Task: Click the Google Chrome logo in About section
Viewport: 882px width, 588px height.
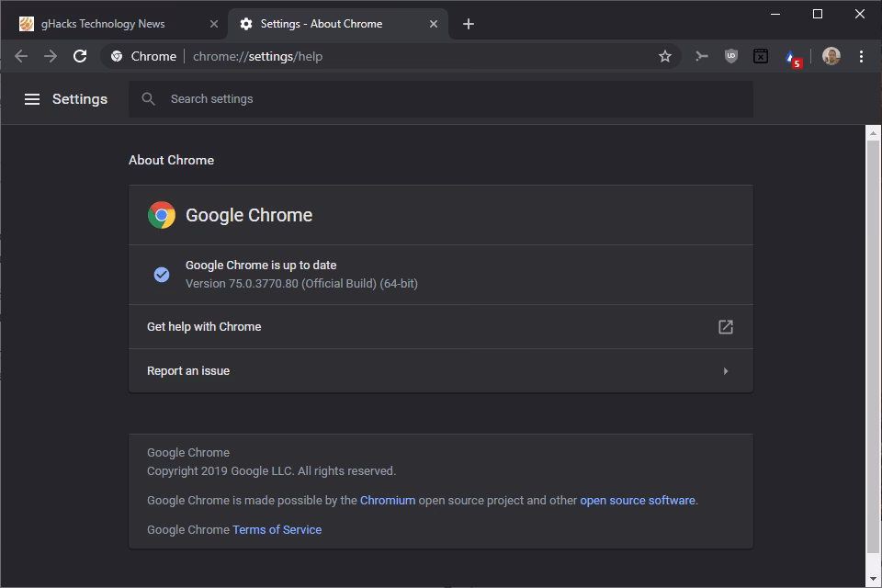Action: tap(162, 214)
